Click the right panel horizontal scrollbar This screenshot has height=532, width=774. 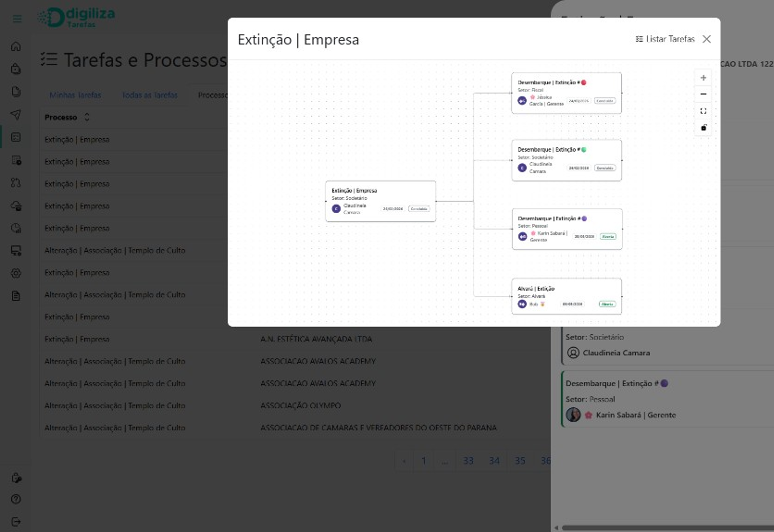[668, 528]
